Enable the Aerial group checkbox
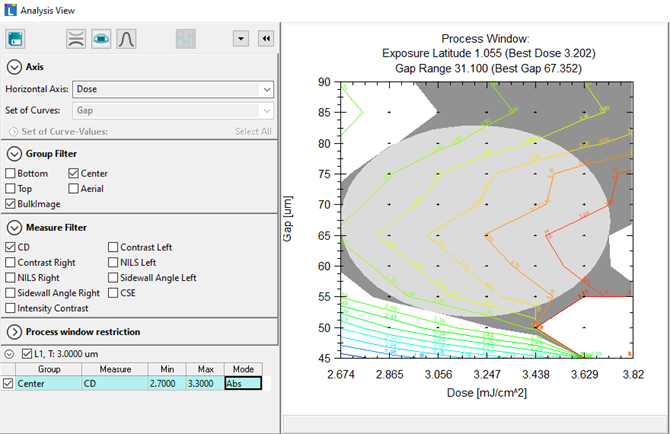 pos(74,188)
